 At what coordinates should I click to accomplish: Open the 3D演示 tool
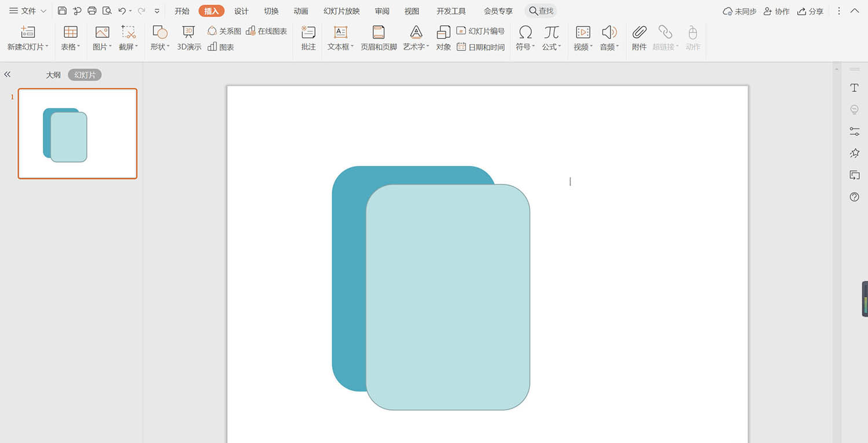189,37
